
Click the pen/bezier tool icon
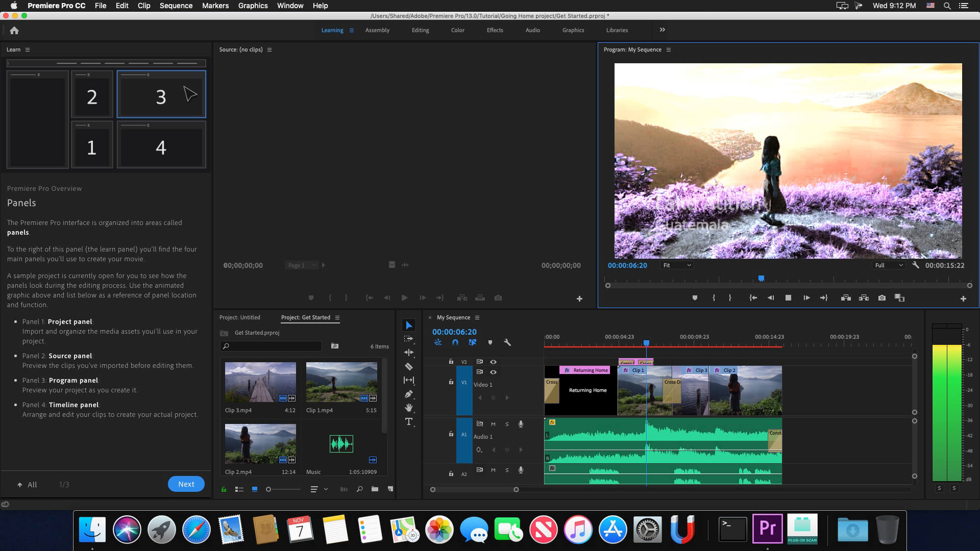coord(408,393)
